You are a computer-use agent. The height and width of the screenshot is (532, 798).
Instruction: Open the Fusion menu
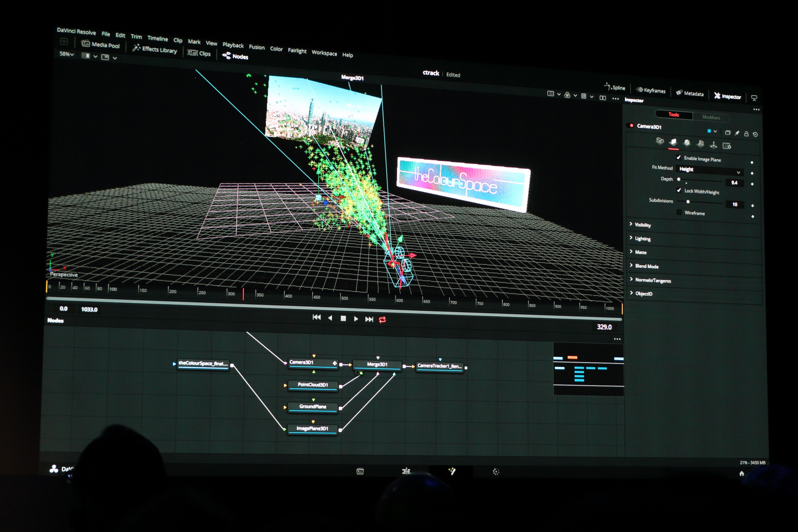pos(257,47)
